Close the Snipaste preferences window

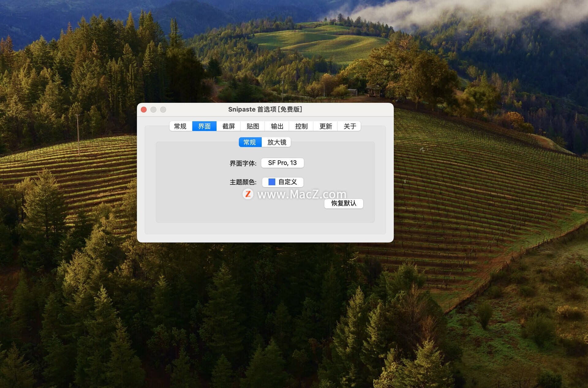point(144,110)
